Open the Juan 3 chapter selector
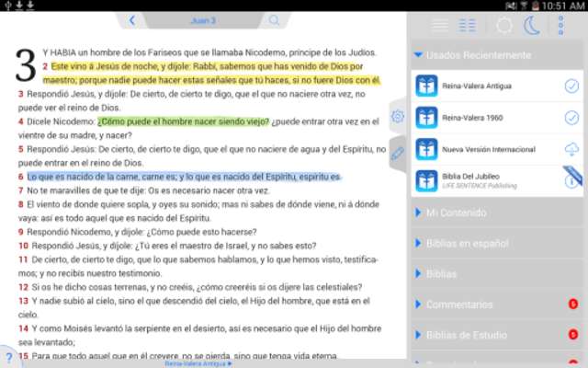 click(x=203, y=19)
